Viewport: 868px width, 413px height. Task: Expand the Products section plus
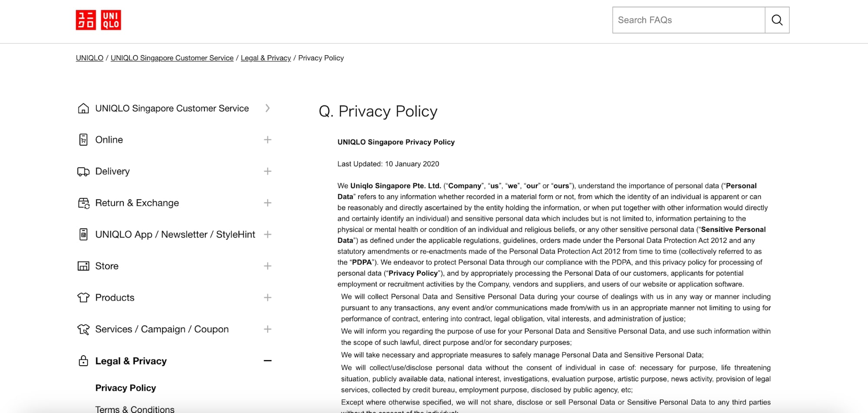click(267, 297)
